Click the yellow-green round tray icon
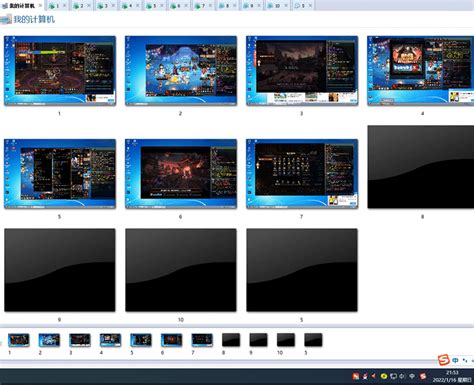The height and width of the screenshot is (385, 474). tap(384, 376)
